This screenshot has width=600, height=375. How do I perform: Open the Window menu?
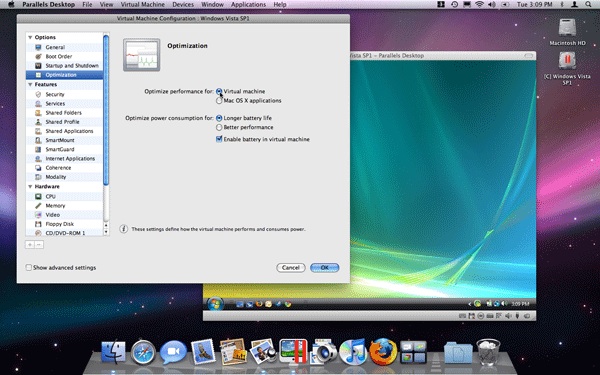(x=212, y=5)
